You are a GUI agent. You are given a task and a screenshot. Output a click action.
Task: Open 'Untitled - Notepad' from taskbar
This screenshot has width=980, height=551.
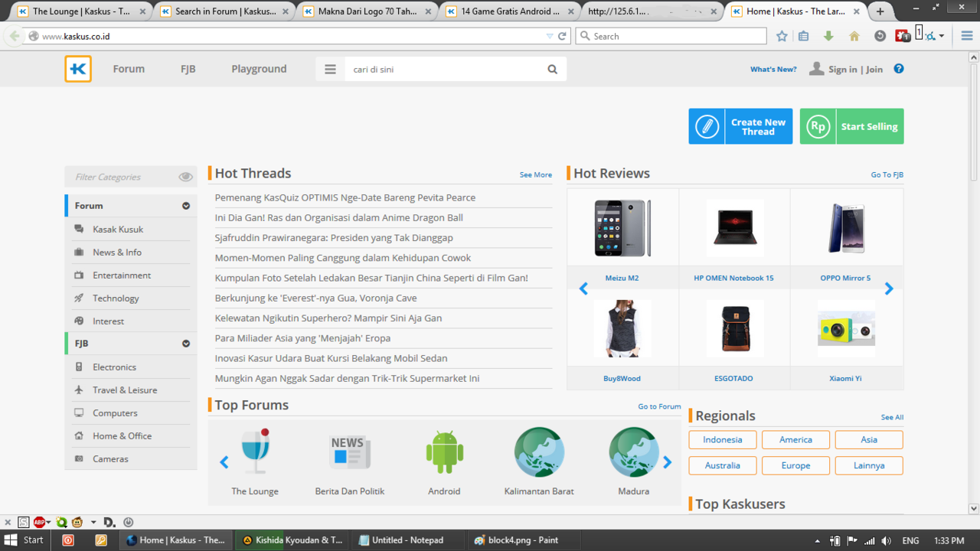[408, 540]
